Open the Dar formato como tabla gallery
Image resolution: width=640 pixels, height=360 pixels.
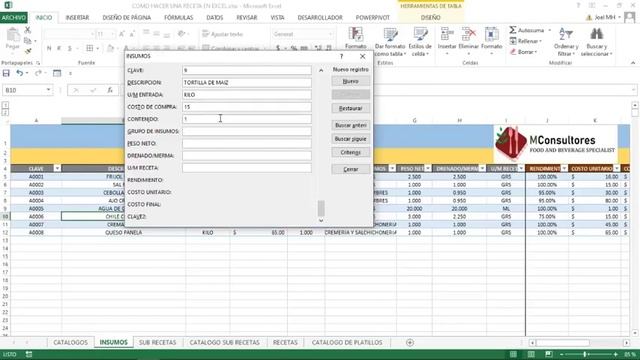click(390, 42)
